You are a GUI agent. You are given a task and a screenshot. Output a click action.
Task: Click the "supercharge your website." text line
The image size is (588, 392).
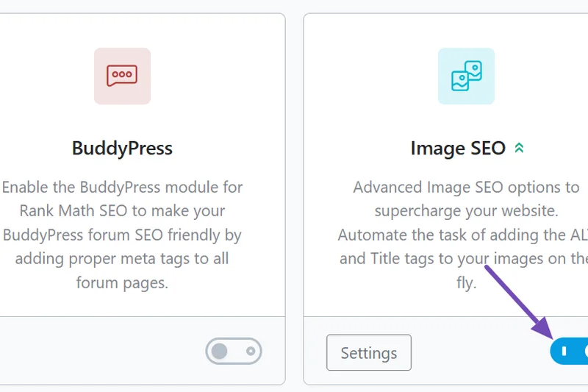(466, 210)
